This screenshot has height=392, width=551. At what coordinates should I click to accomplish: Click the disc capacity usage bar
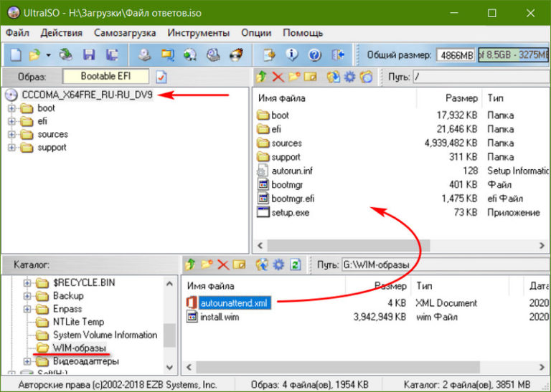point(514,54)
